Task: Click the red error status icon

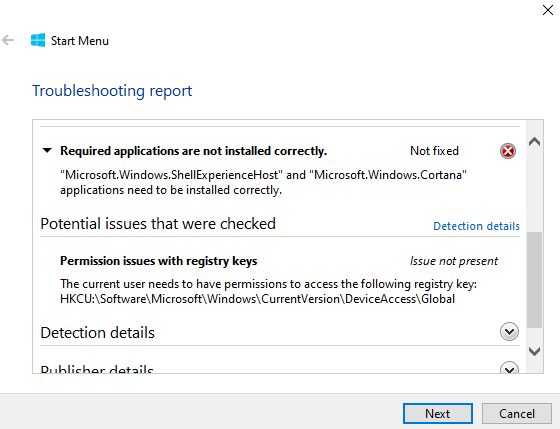Action: click(x=508, y=151)
